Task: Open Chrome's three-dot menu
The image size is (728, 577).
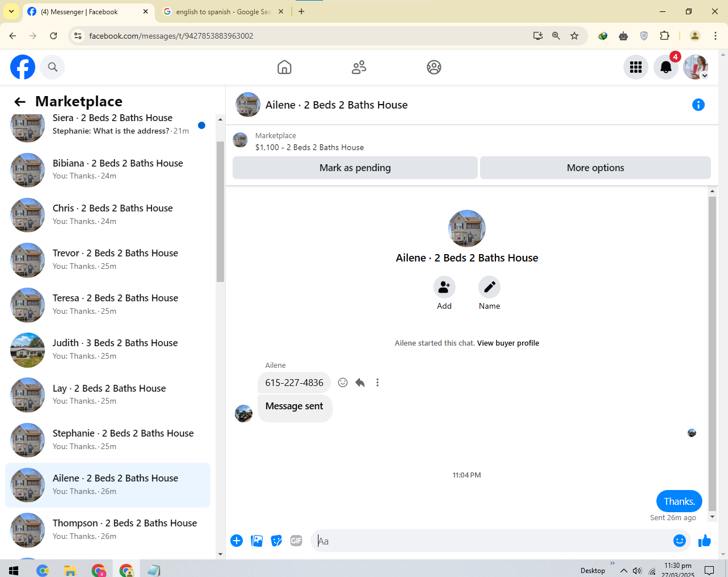Action: pos(715,36)
